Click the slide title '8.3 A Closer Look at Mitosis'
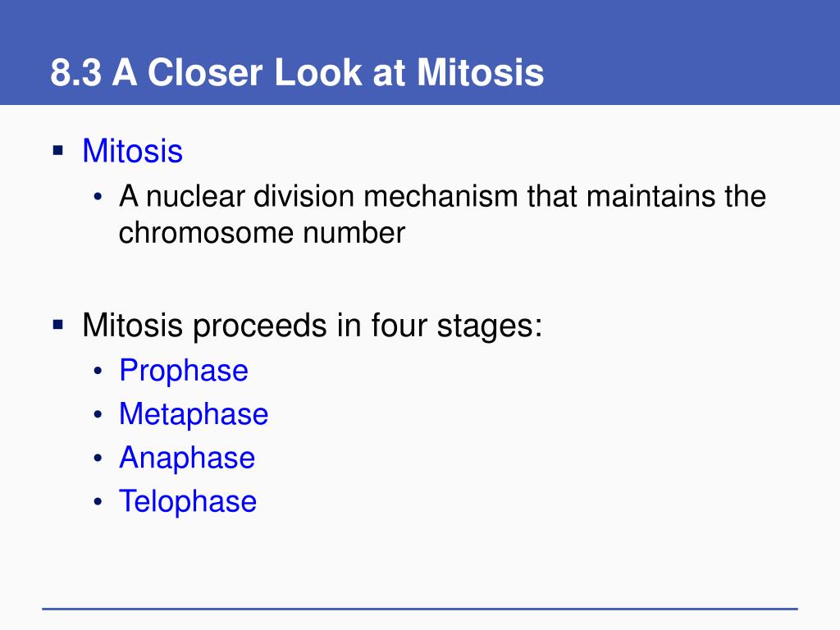 (x=297, y=72)
